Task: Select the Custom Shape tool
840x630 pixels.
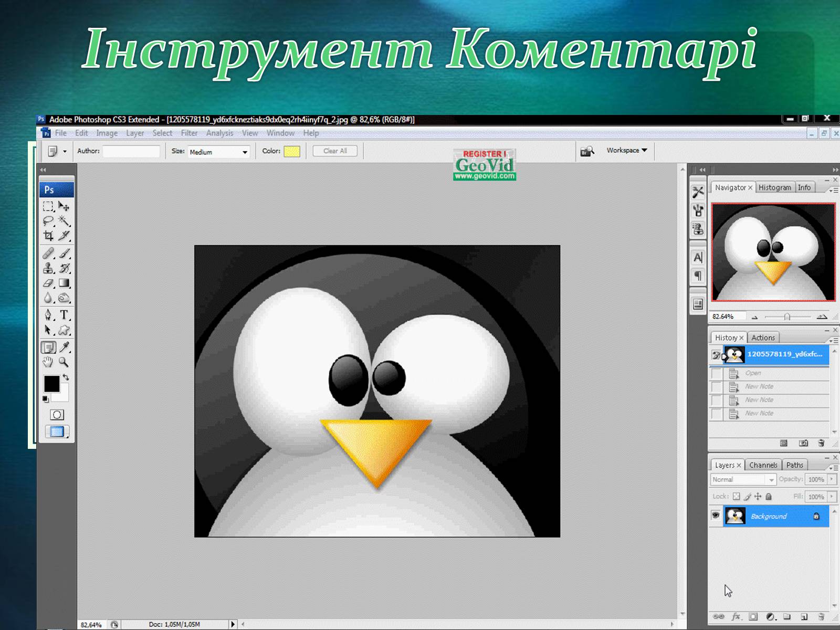Action: tap(64, 330)
